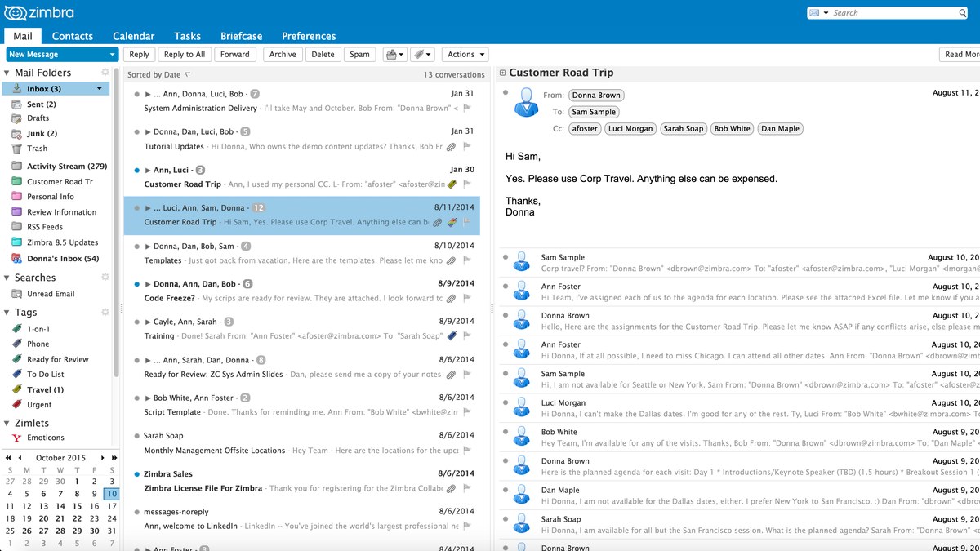Viewport: 980px width, 551px height.
Task: Filter by the Urgent tag
Action: pyautogui.click(x=39, y=405)
